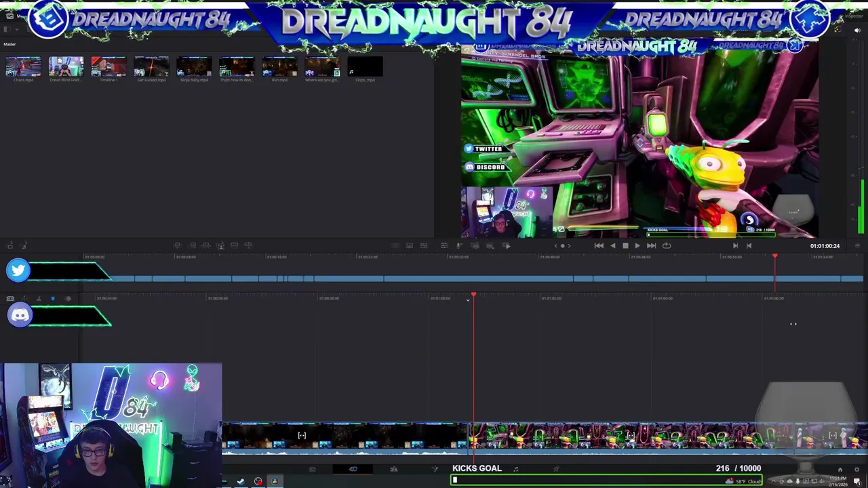Jump to the end of timeline
The width and height of the screenshot is (868, 488).
pos(651,246)
